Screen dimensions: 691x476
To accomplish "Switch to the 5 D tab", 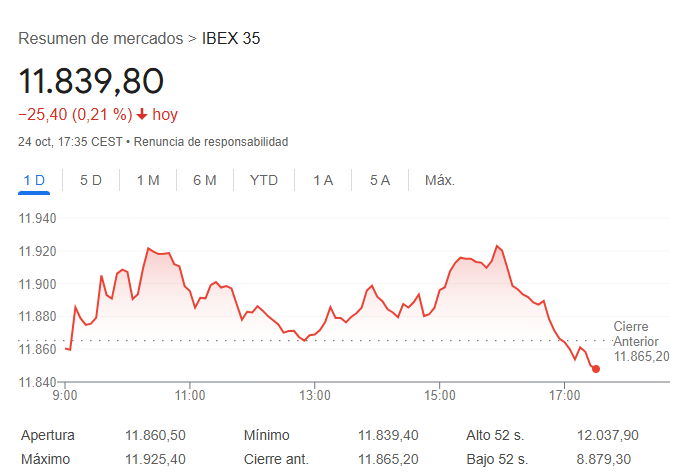I will click(91, 180).
